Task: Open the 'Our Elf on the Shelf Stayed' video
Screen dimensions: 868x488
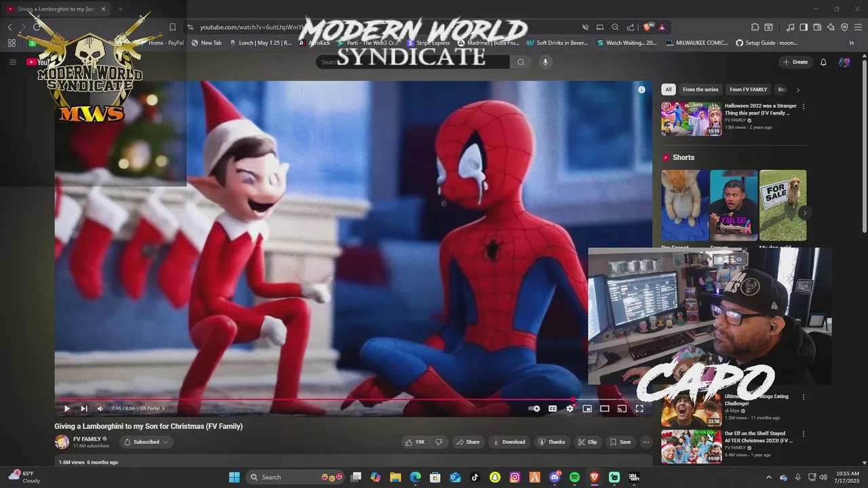Action: (692, 446)
